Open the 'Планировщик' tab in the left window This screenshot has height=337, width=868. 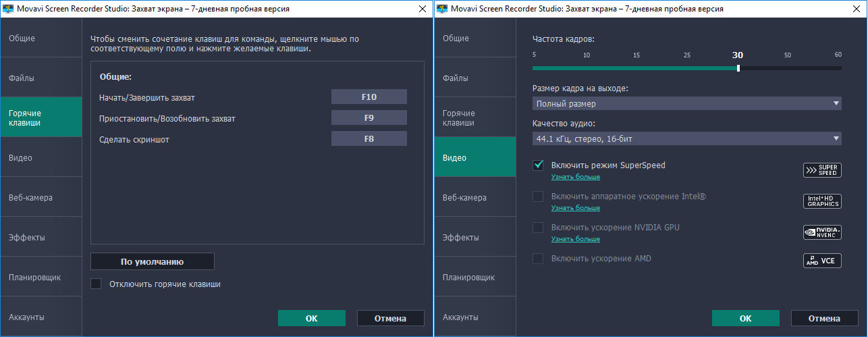pyautogui.click(x=40, y=277)
